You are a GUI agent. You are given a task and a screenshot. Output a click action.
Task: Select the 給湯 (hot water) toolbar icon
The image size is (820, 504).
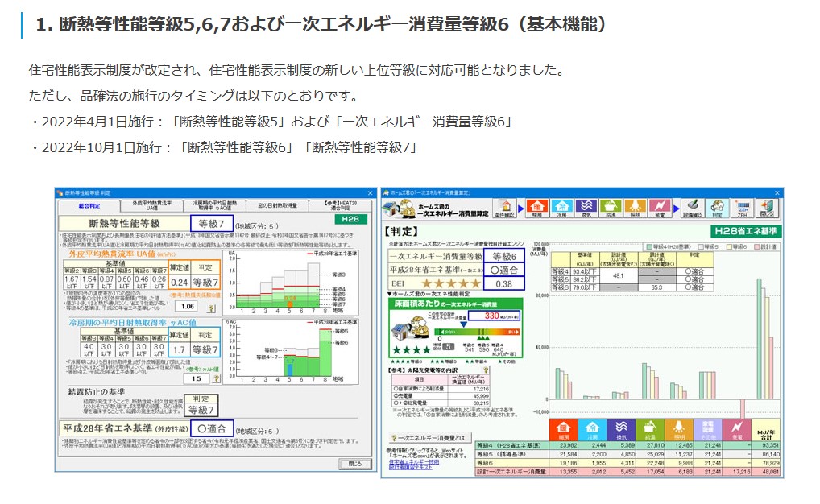pyautogui.click(x=611, y=208)
